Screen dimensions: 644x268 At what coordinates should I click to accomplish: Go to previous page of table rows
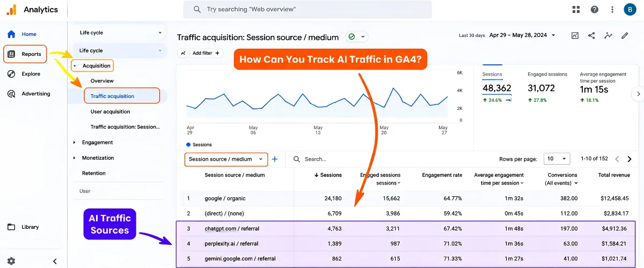[x=617, y=159]
